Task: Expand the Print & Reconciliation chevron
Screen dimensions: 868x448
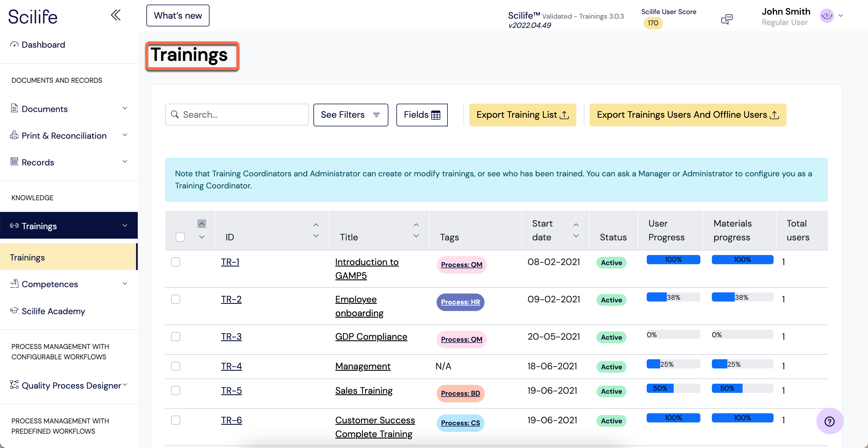Action: pos(125,135)
